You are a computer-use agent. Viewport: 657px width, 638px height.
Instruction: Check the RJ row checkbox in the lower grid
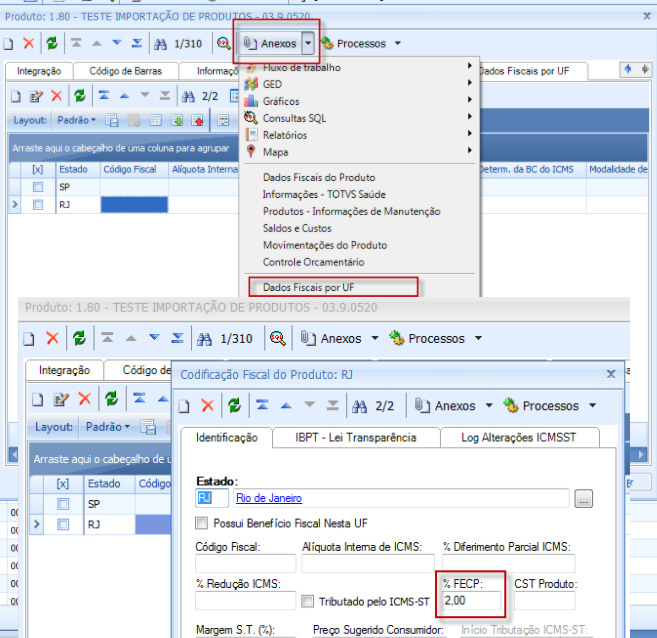63,524
